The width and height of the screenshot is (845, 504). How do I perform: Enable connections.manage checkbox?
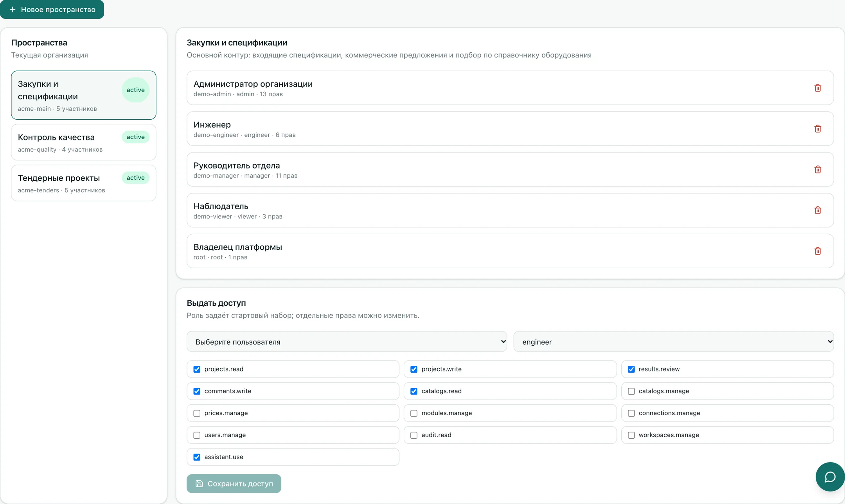click(x=631, y=413)
